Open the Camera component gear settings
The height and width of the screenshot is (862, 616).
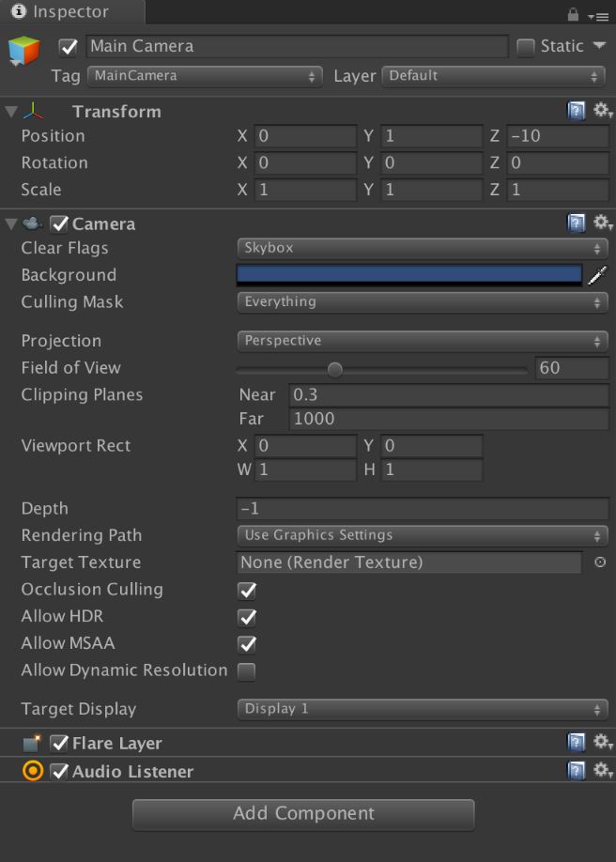[x=603, y=223]
